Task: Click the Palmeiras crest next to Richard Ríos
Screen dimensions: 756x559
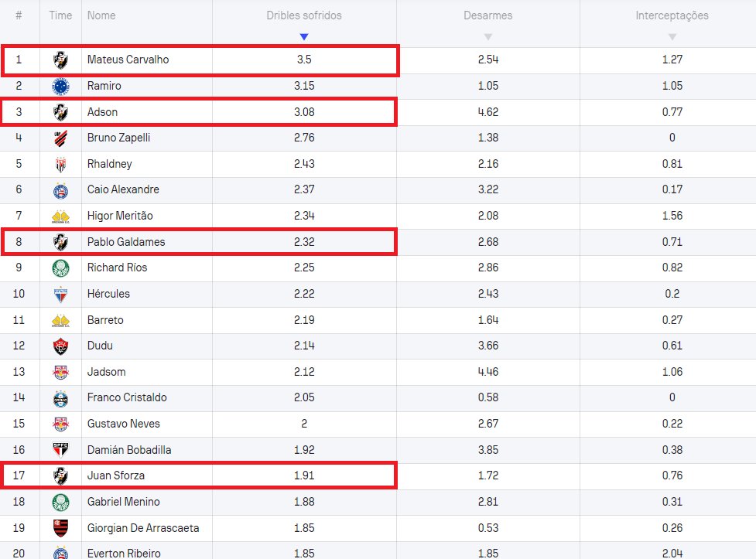Action: pos(60,268)
